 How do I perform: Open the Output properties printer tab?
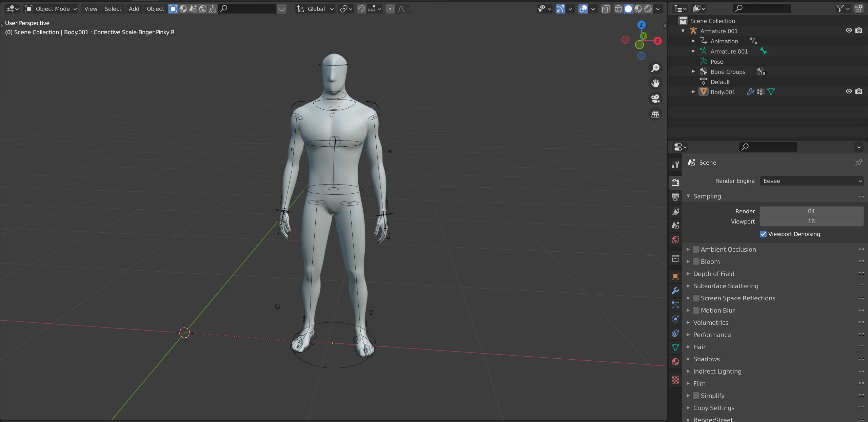pos(675,197)
